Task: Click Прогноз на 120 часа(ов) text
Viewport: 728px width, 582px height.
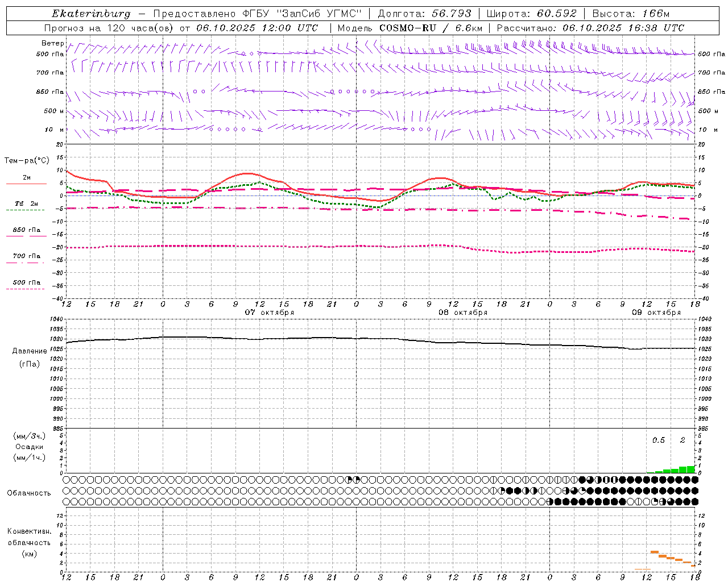Action: (x=109, y=28)
